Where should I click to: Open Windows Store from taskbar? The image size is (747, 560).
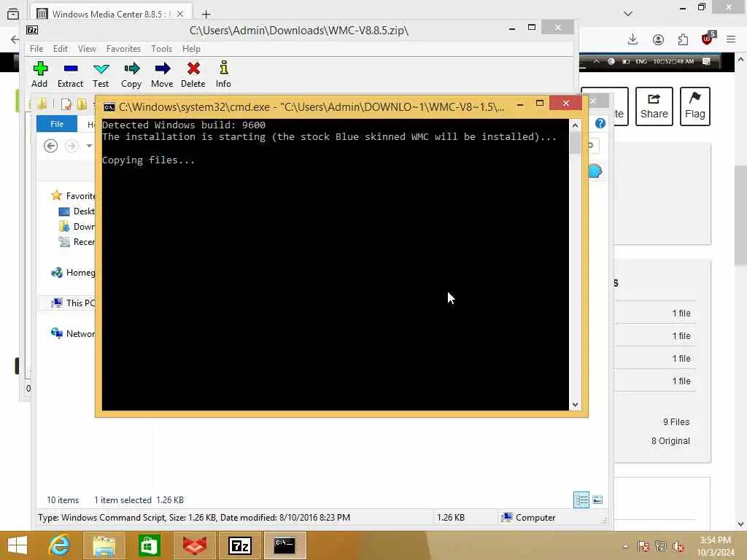[x=149, y=545]
